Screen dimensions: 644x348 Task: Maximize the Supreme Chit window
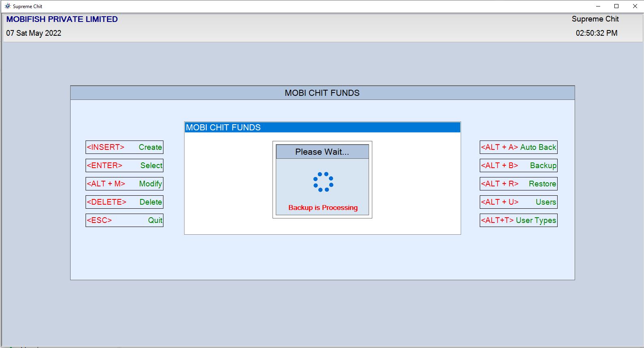pyautogui.click(x=616, y=6)
